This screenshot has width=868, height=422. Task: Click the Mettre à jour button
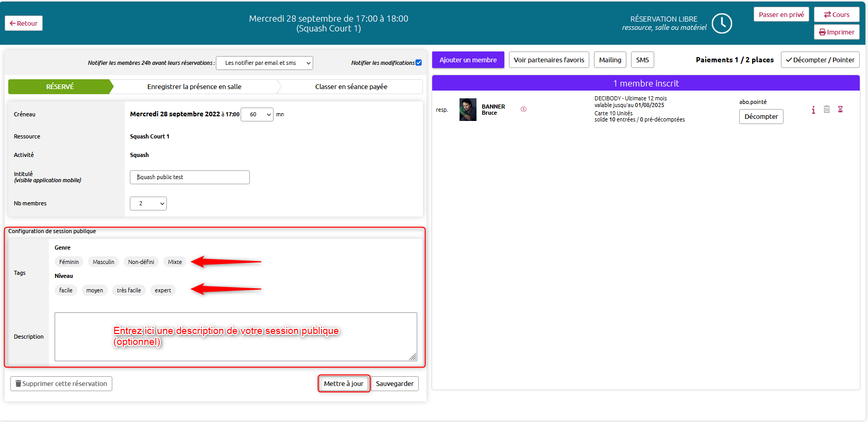pos(344,383)
